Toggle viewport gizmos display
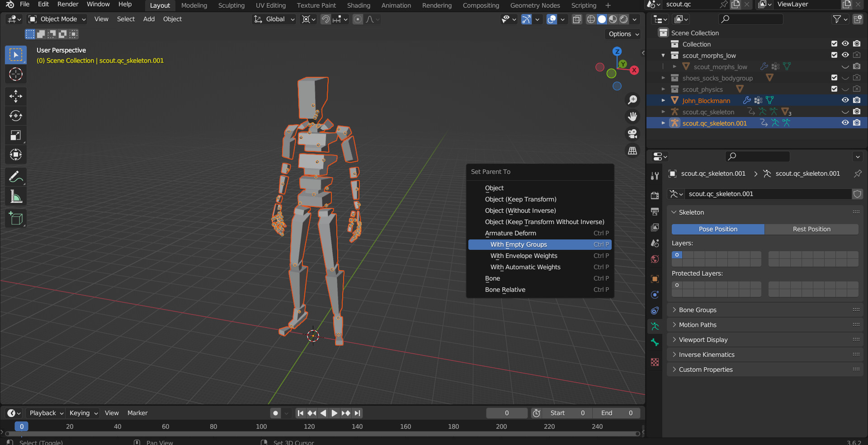The height and width of the screenshot is (445, 868). pos(526,19)
